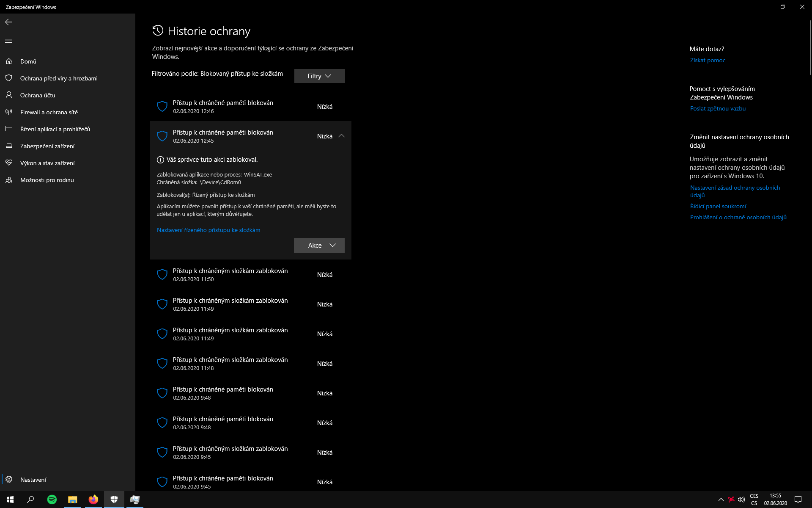Image resolution: width=812 pixels, height=508 pixels.
Task: Collapse the expanded 12:45 entry chevron
Action: click(341, 136)
